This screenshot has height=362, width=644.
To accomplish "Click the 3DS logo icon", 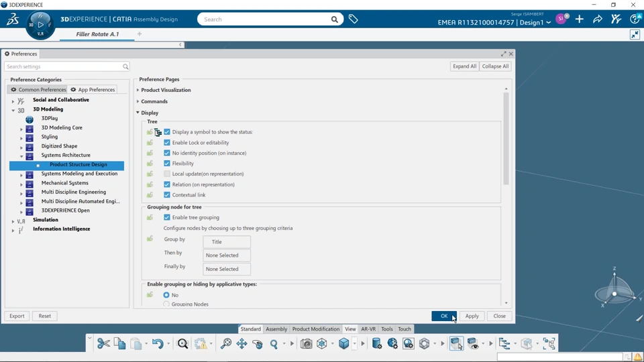I will (12, 19).
